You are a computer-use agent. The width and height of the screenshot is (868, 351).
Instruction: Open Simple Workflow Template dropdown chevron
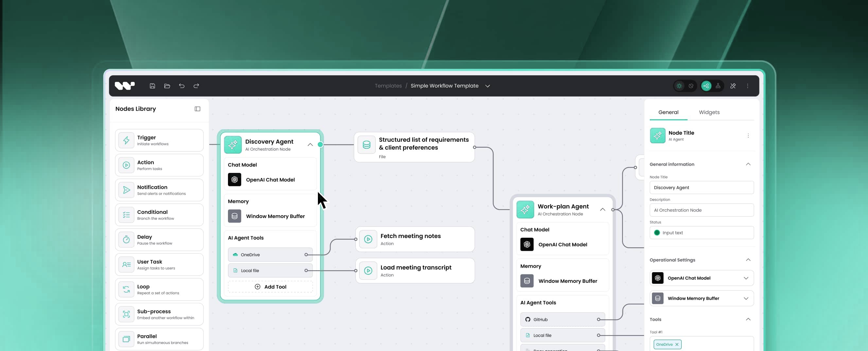pos(487,86)
